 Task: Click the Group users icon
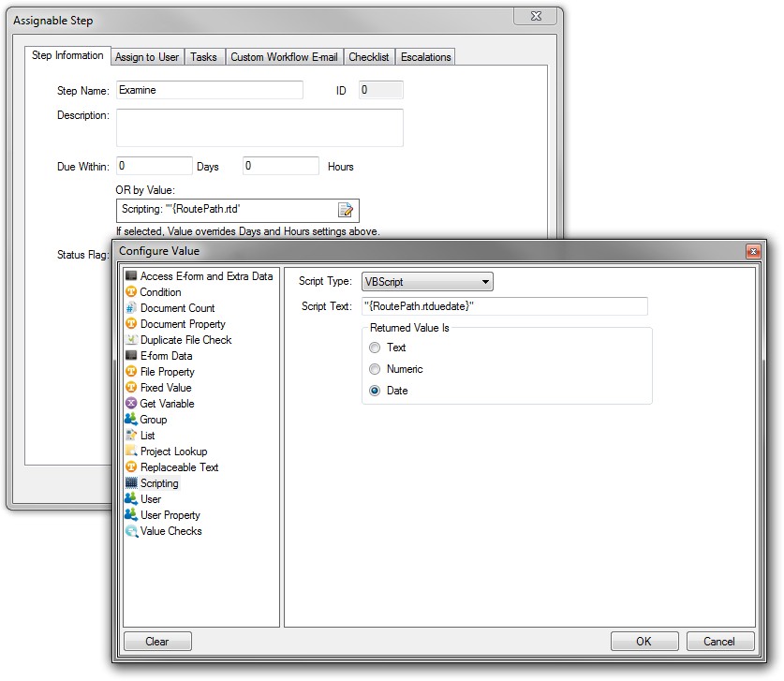[x=131, y=420]
